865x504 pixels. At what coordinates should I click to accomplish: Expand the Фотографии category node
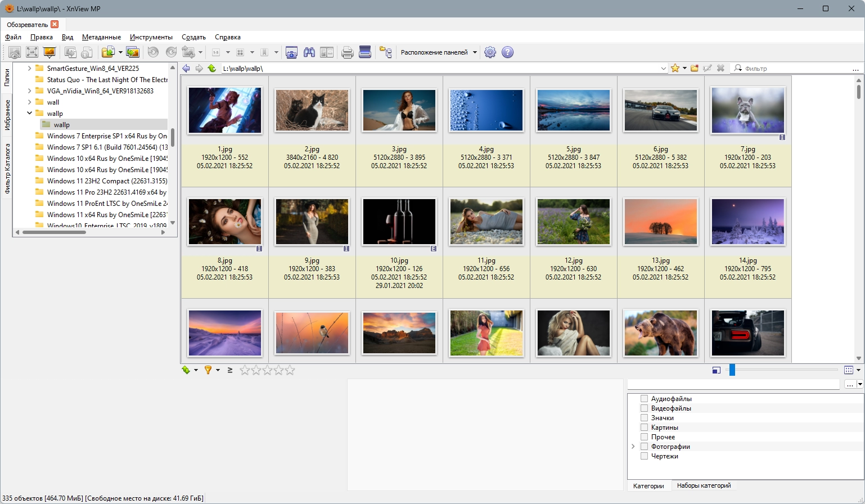633,447
